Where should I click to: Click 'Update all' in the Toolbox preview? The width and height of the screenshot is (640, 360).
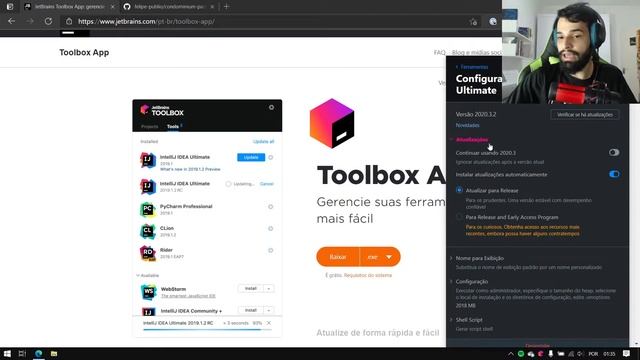coord(263,142)
